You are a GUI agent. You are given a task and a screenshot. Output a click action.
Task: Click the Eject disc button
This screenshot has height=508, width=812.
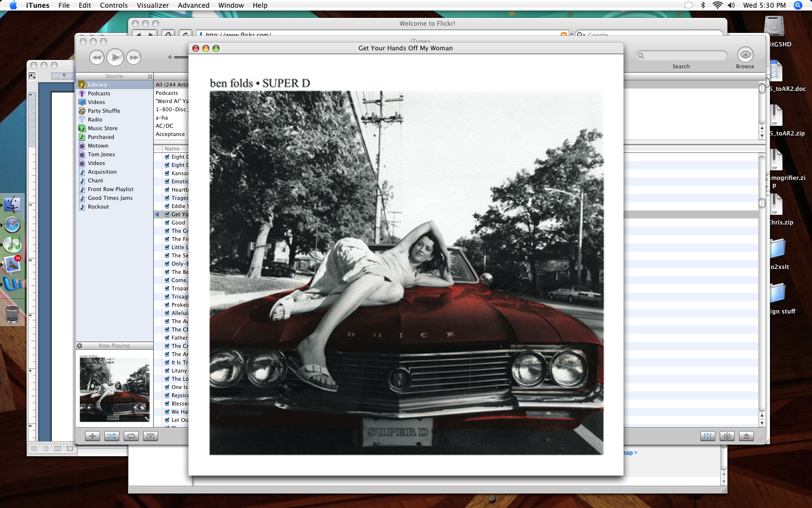pos(746,436)
